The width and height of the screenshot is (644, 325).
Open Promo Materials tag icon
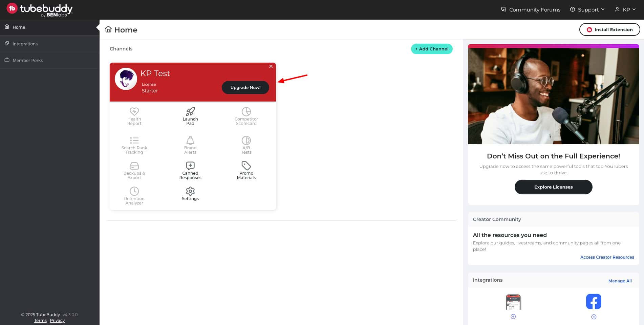(x=246, y=166)
